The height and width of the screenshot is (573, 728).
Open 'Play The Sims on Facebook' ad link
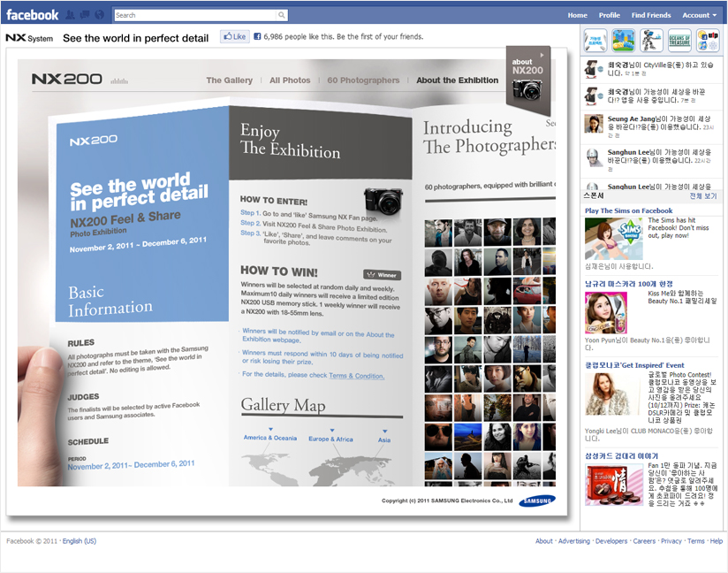tap(629, 210)
